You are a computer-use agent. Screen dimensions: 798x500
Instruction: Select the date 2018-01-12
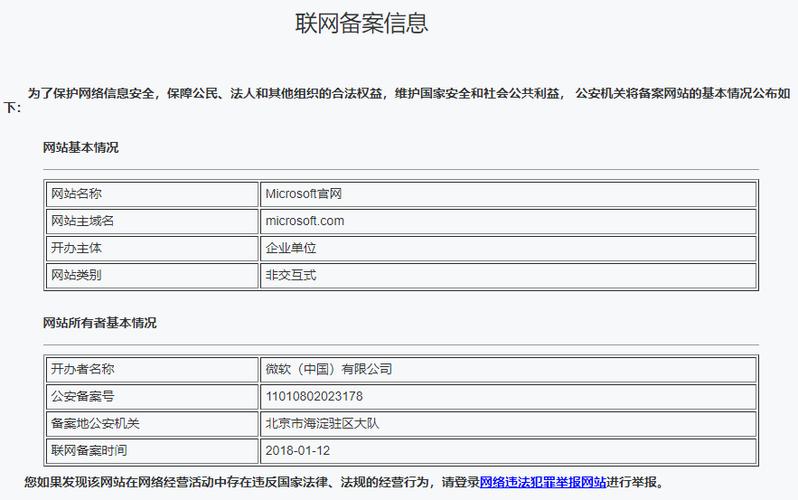click(298, 451)
